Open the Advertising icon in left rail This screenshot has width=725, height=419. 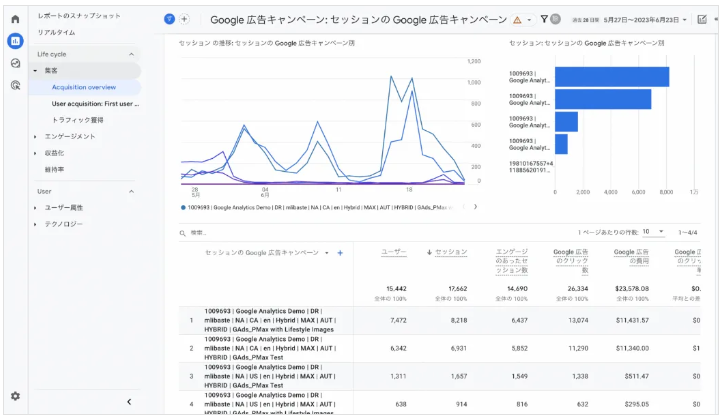point(15,86)
